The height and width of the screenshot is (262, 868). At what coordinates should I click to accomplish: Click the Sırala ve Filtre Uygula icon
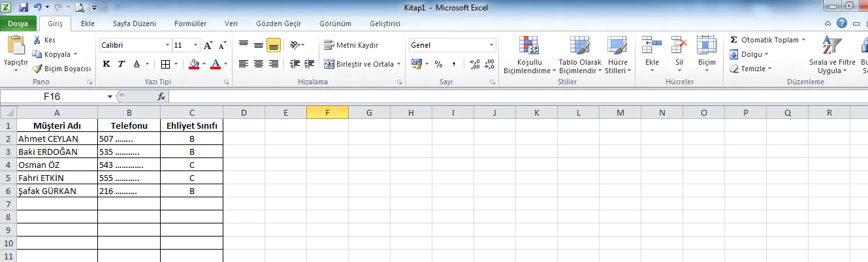coord(831,46)
